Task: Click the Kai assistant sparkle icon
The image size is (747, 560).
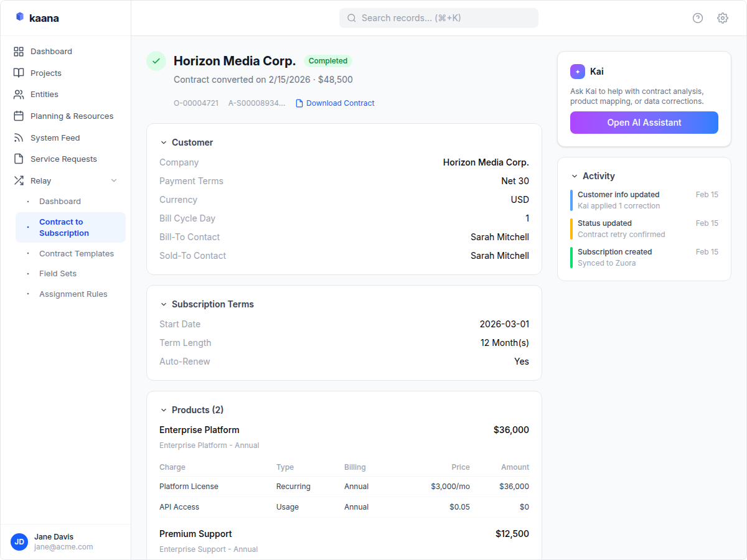Action: (x=577, y=72)
